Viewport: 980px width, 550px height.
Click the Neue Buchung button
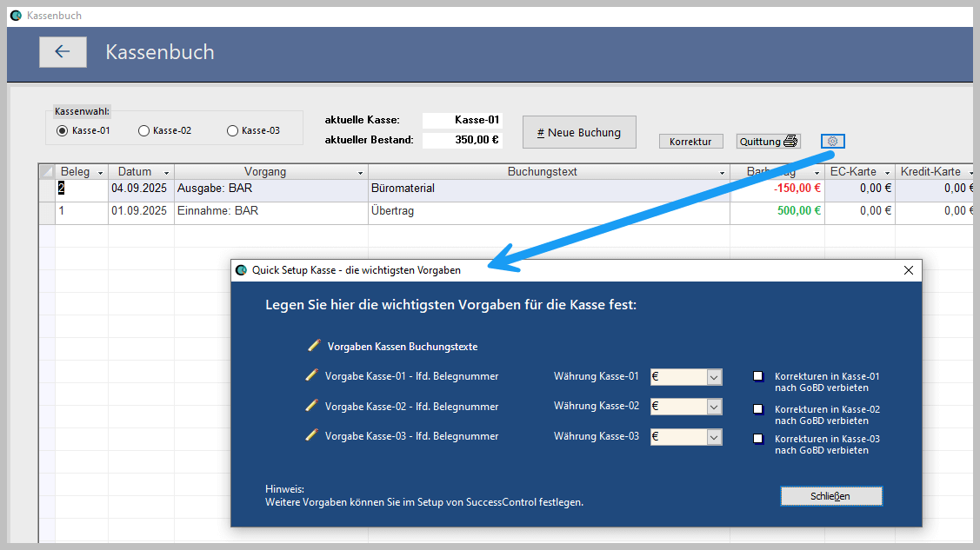[579, 133]
